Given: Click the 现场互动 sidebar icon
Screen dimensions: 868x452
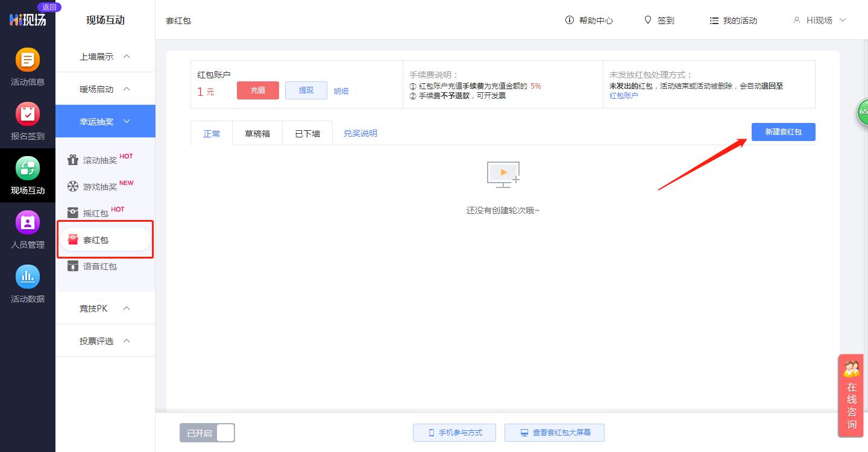Looking at the screenshot, I should point(28,175).
